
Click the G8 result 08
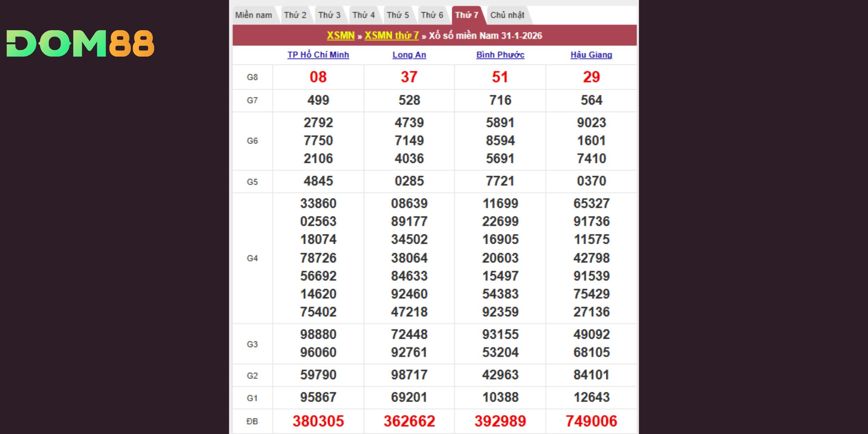(x=318, y=77)
